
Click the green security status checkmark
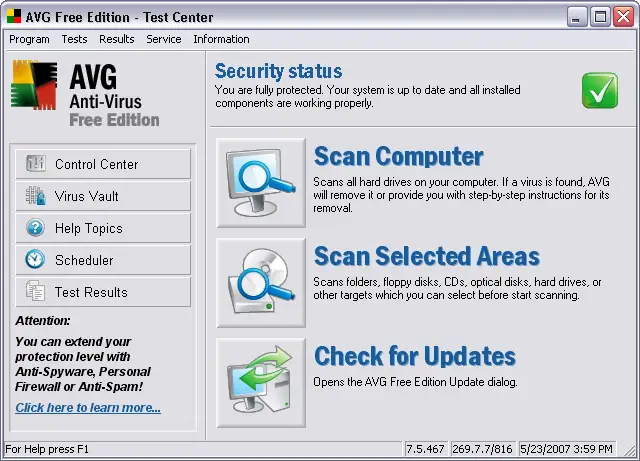coord(600,90)
